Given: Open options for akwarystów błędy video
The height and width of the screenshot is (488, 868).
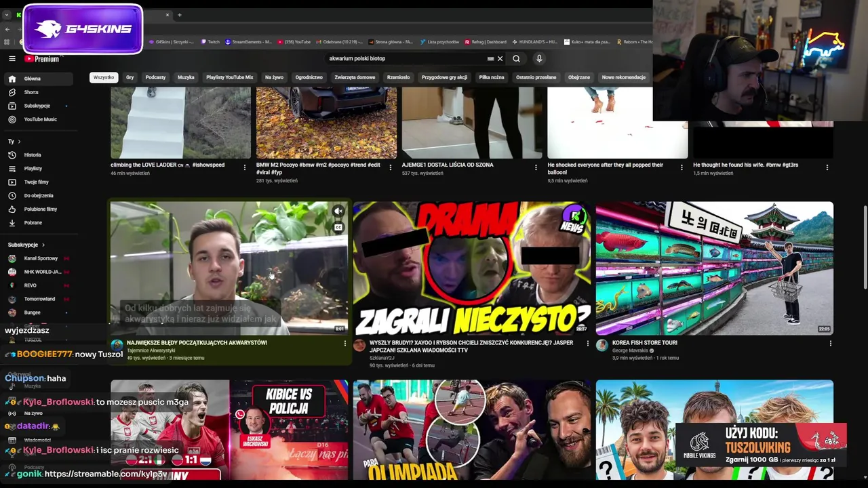Looking at the screenshot, I should [x=344, y=344].
